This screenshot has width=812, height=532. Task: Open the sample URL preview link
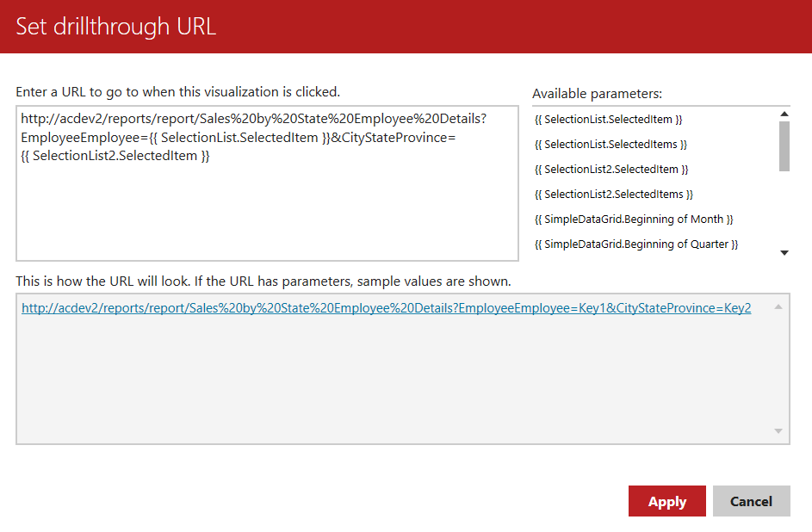click(x=386, y=308)
